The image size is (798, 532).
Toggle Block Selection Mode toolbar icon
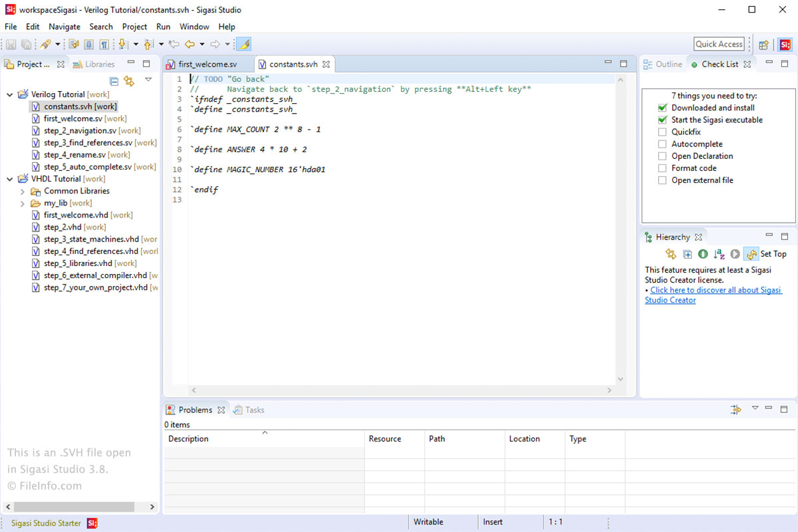pyautogui.click(x=89, y=45)
